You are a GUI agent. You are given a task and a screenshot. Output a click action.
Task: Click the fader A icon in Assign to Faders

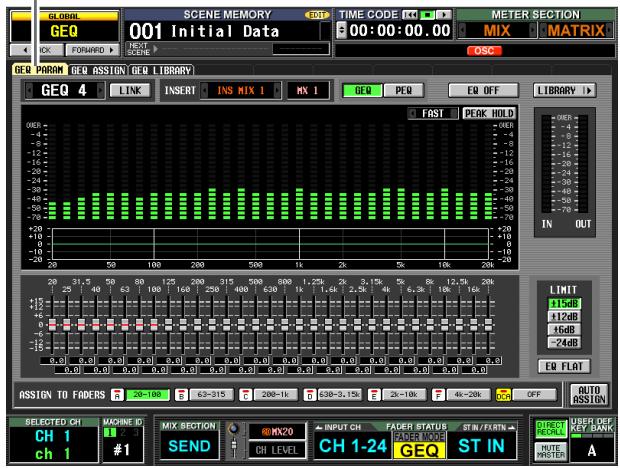(117, 395)
